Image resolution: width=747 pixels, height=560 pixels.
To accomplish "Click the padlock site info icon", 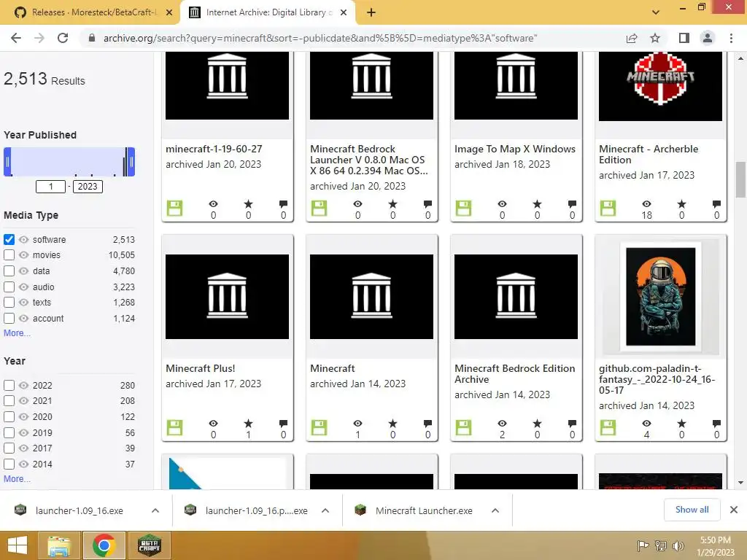I will [x=92, y=38].
